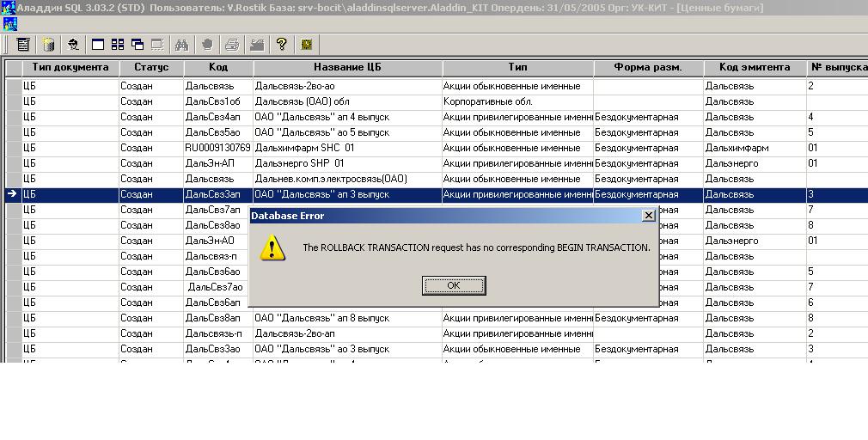Viewport: 868px width, 440px height.
Task: Print with the printer toolbar icon
Action: click(232, 45)
